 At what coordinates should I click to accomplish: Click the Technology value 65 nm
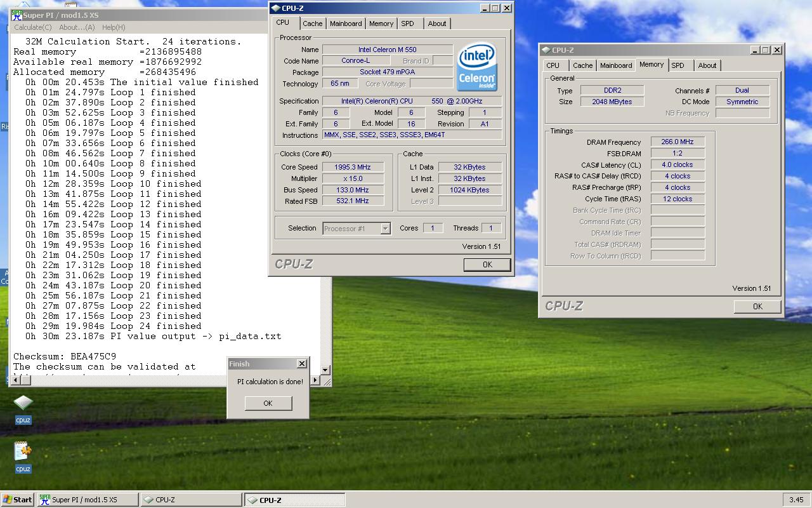(340, 83)
